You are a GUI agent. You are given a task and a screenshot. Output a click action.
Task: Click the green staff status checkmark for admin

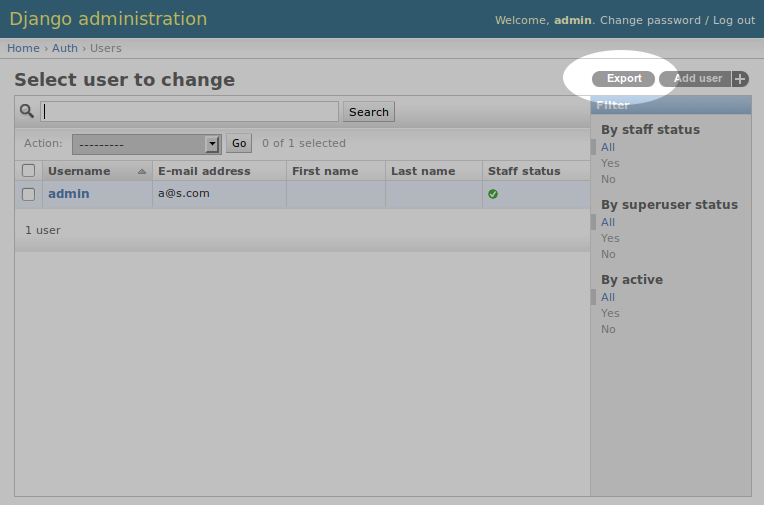(493, 194)
